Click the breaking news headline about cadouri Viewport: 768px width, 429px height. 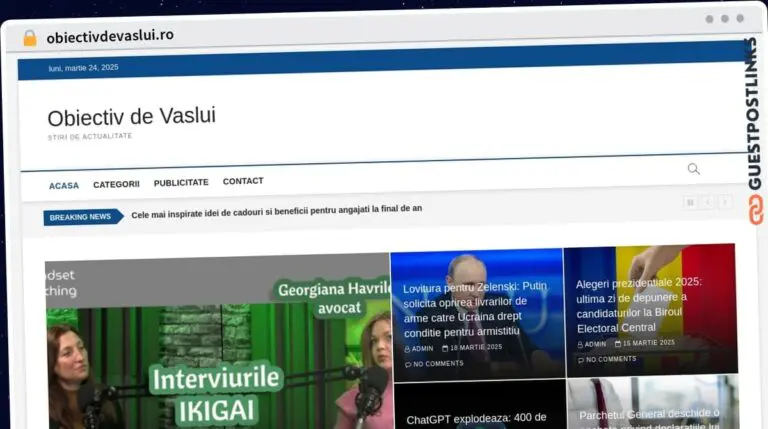(x=277, y=210)
